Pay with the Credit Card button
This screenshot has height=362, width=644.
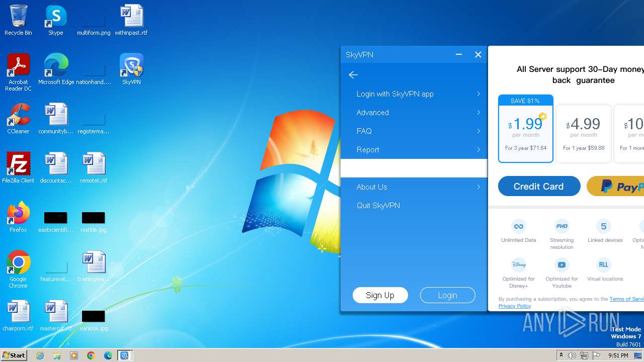[x=539, y=186]
